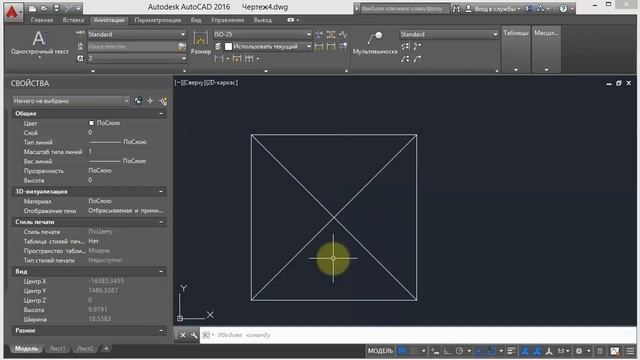Toggle lineweight display in status bar
Screen dimensions: 640x360
click(511, 351)
